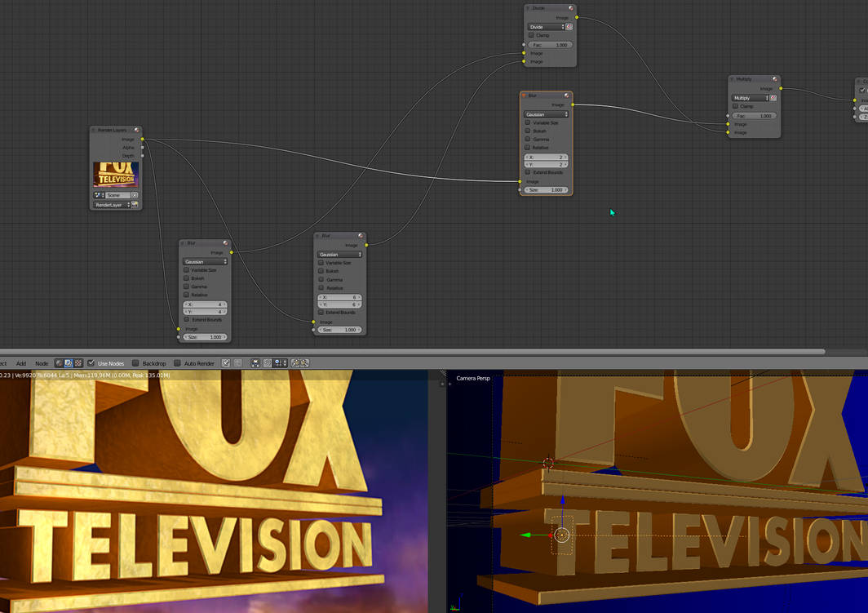Viewport: 868px width, 613px height.
Task: Click the X value field showing 2
Action: (x=546, y=158)
